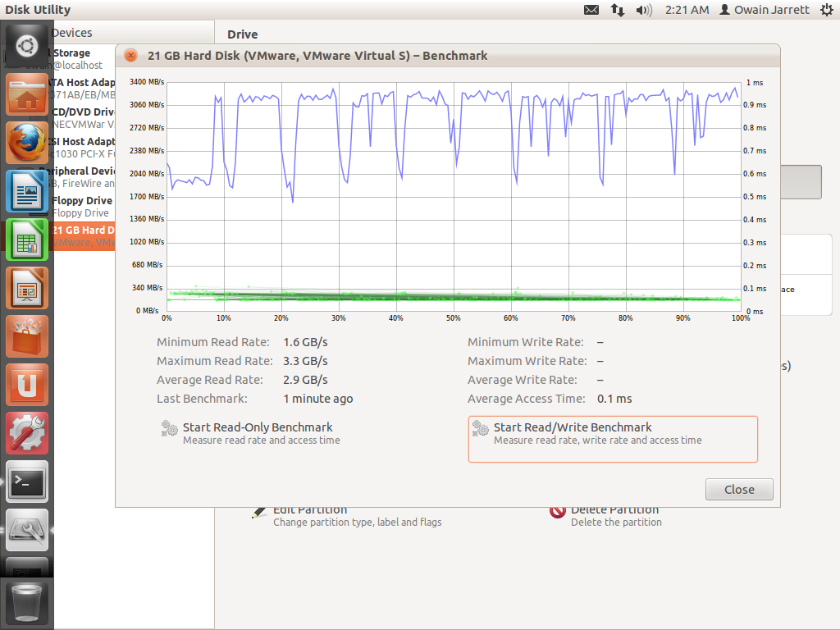Open the Owain Jarrett user menu
Image resolution: width=840 pixels, height=630 pixels.
point(764,10)
